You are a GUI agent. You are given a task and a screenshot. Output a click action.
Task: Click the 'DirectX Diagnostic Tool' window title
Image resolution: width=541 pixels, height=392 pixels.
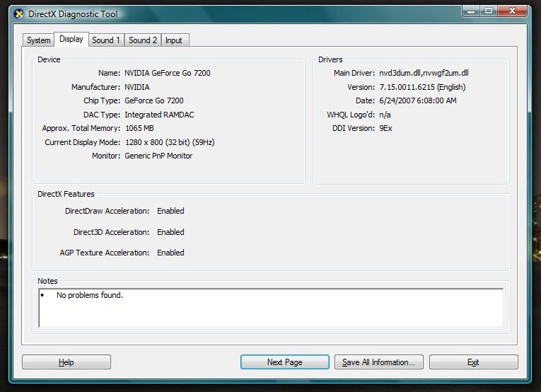pyautogui.click(x=73, y=14)
